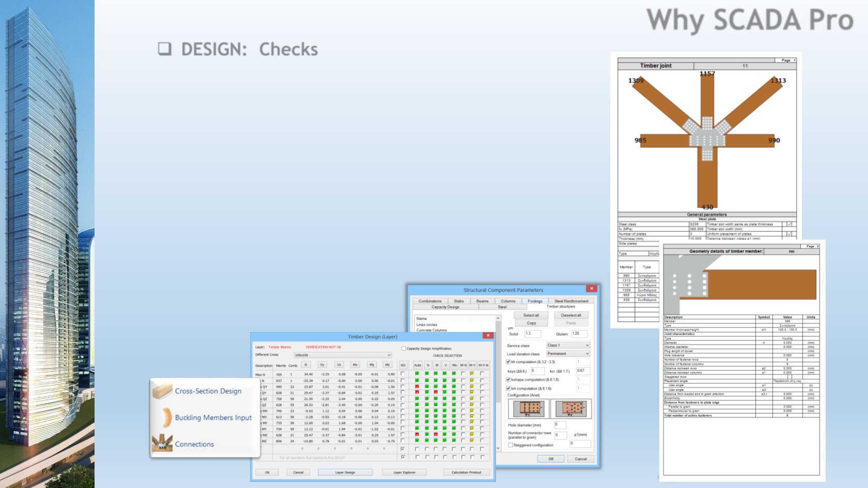Click the NO column header button
This screenshot has height=488, width=868.
point(403,365)
